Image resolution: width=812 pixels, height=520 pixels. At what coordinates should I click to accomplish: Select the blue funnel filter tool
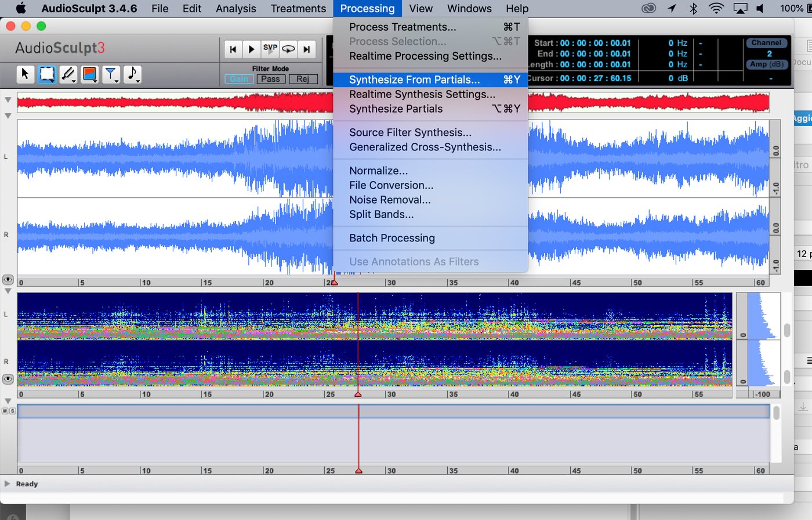(110, 74)
